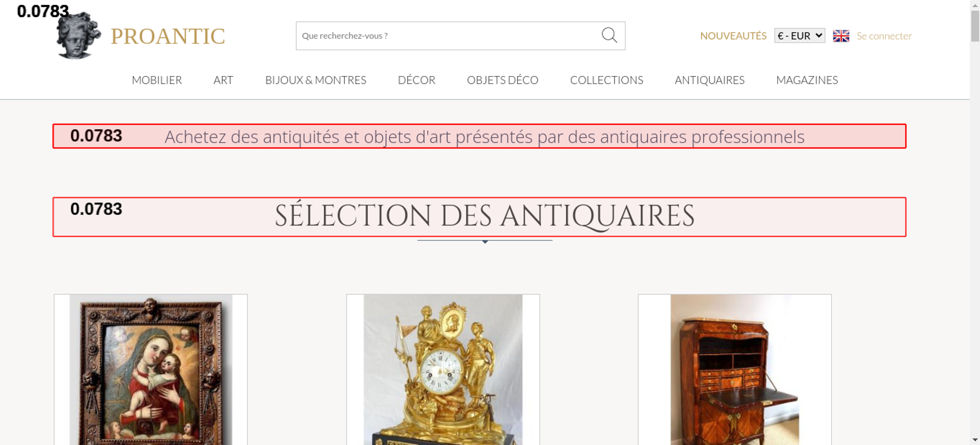
Task: View the gilded bronze clock thumbnail
Action: tap(443, 370)
